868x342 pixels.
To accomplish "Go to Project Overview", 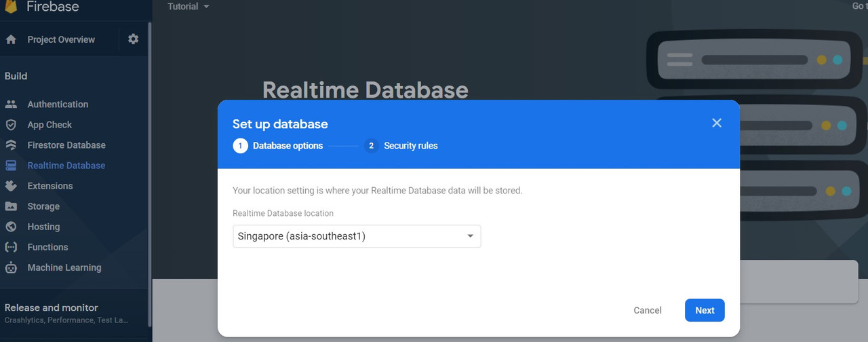I will 61,39.
